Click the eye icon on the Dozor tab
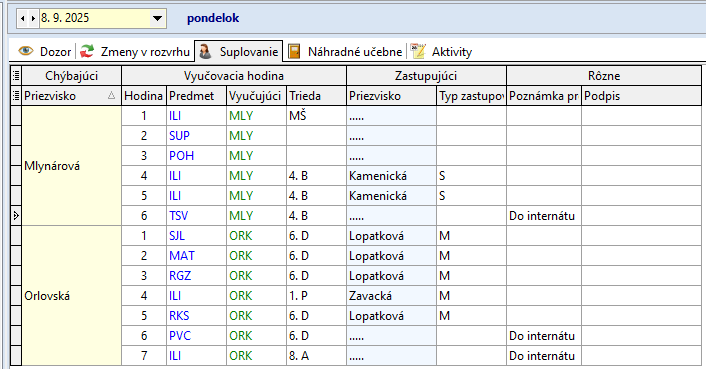The image size is (706, 369). 26,51
